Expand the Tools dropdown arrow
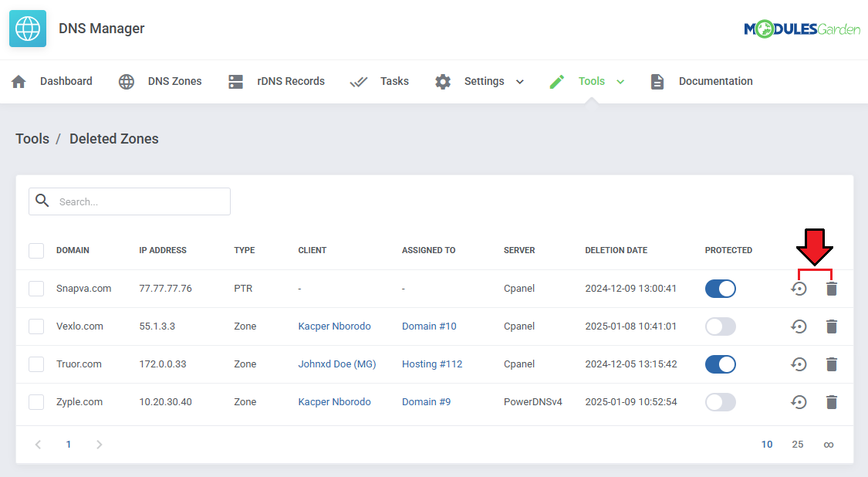This screenshot has height=477, width=868. 620,82
